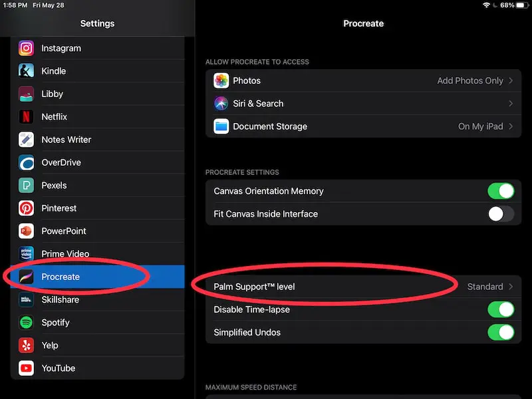The height and width of the screenshot is (399, 532).
Task: Tap the PowerPoint label text
Action: 64,231
